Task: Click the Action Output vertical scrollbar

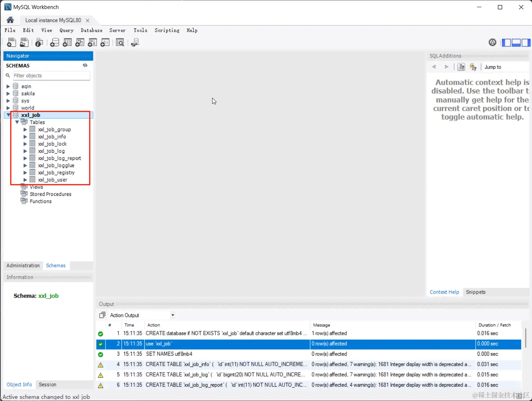Action: [526, 338]
